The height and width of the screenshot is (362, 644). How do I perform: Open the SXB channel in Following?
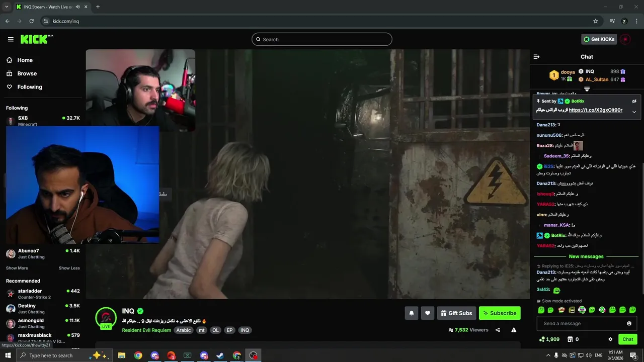click(43, 121)
